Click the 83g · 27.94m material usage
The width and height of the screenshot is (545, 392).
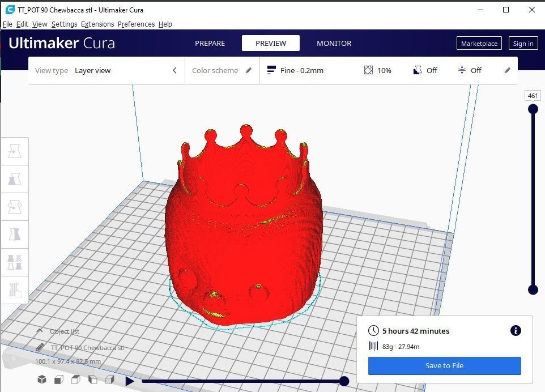point(401,347)
